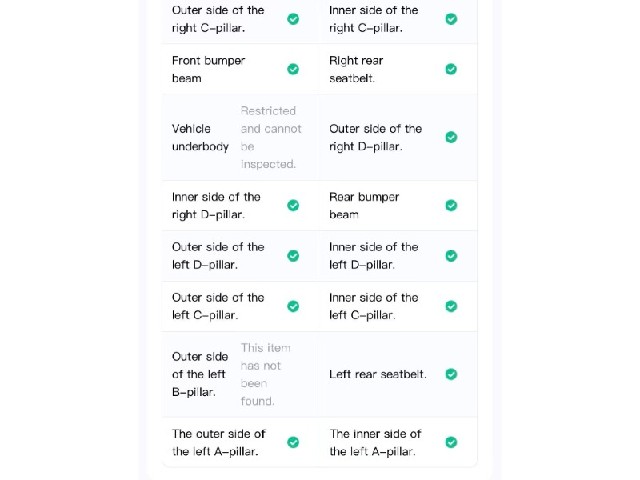640x480 pixels.
Task: Click check for Inner side right D-pillar
Action: coord(293,205)
